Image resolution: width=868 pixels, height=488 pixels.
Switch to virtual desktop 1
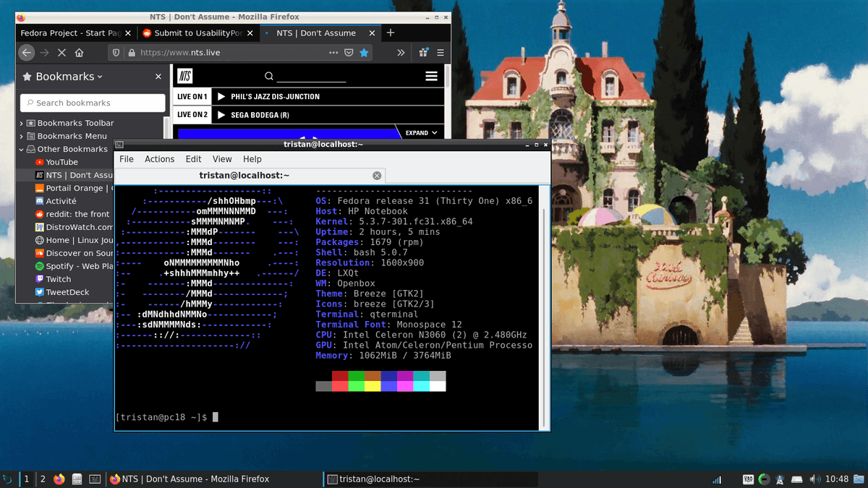pos(27,479)
